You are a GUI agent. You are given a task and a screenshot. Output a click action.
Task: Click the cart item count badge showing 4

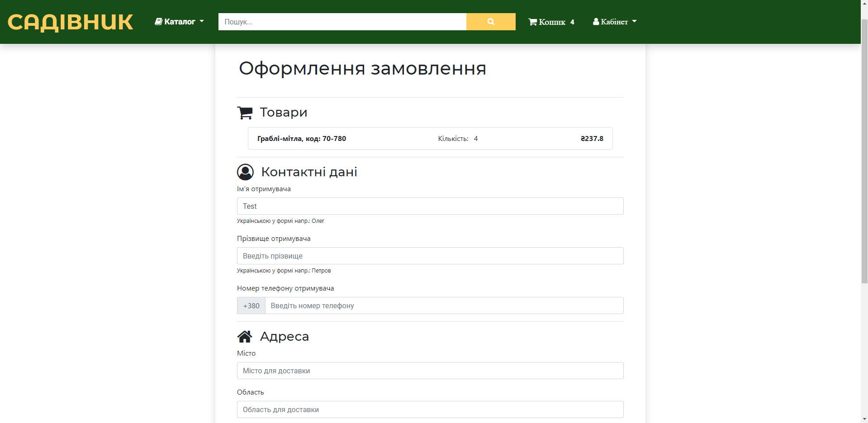click(572, 21)
